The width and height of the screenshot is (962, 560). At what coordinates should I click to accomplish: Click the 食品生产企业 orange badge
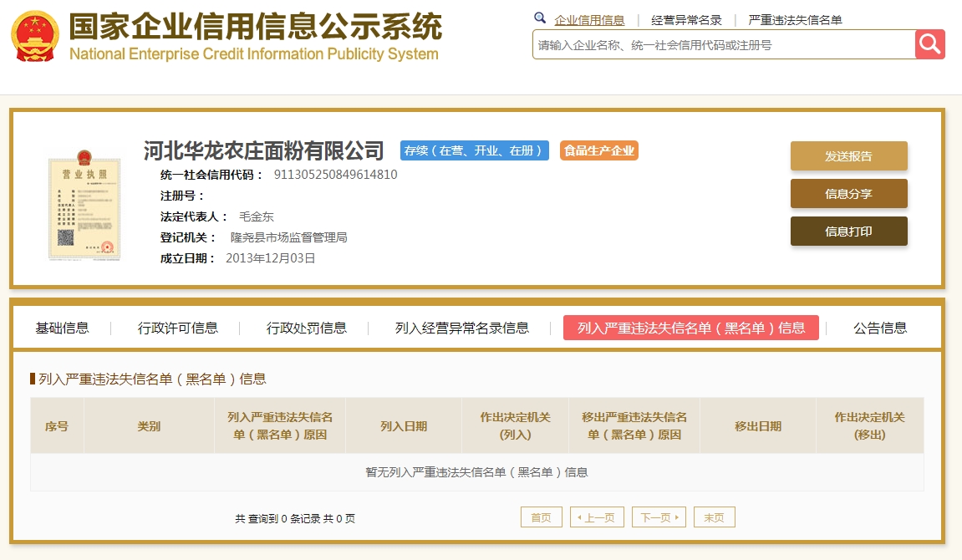(x=598, y=150)
